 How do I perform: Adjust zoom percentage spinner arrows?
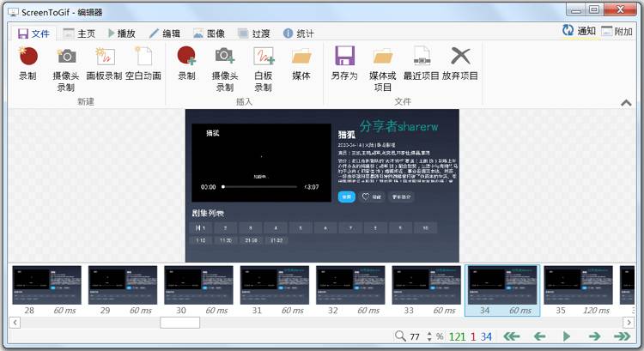tap(428, 336)
